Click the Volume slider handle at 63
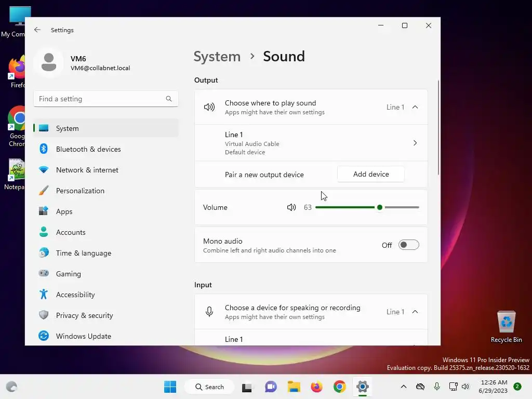Image resolution: width=532 pixels, height=399 pixels. 380,207
